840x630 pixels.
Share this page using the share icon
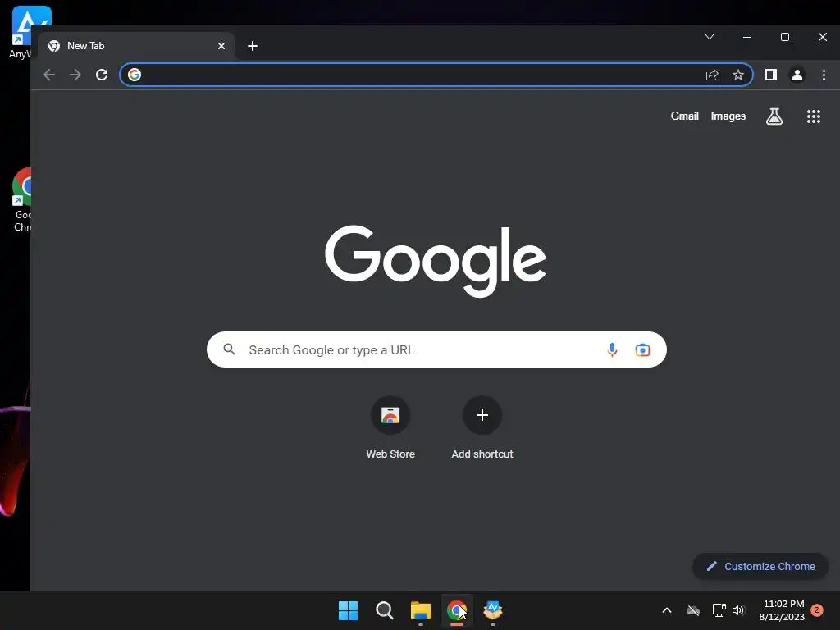tap(712, 75)
